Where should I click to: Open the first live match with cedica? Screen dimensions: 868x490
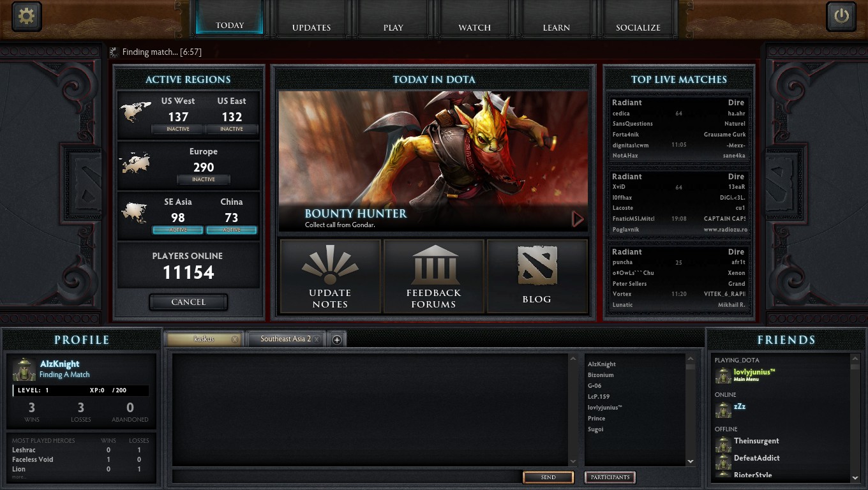tap(678, 129)
